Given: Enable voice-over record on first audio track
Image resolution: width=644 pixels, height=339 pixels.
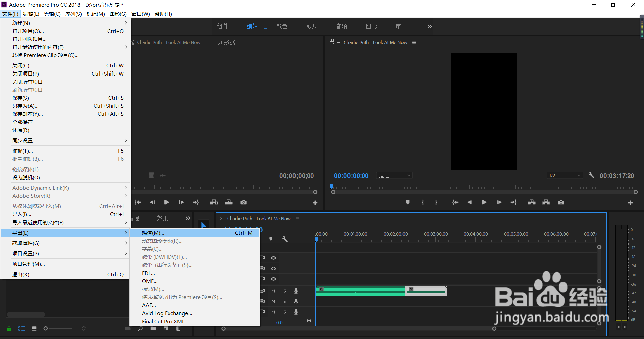Looking at the screenshot, I should pyautogui.click(x=296, y=291).
